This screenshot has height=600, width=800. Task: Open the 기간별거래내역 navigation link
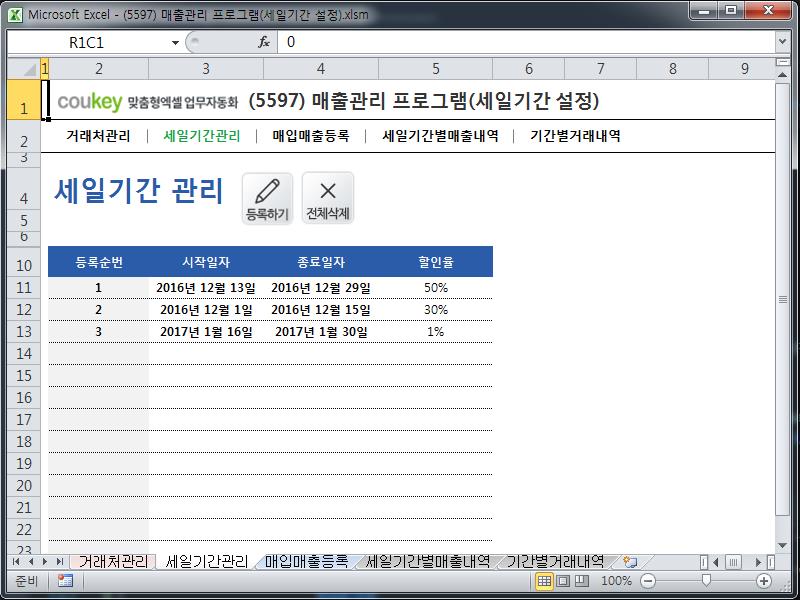575,136
